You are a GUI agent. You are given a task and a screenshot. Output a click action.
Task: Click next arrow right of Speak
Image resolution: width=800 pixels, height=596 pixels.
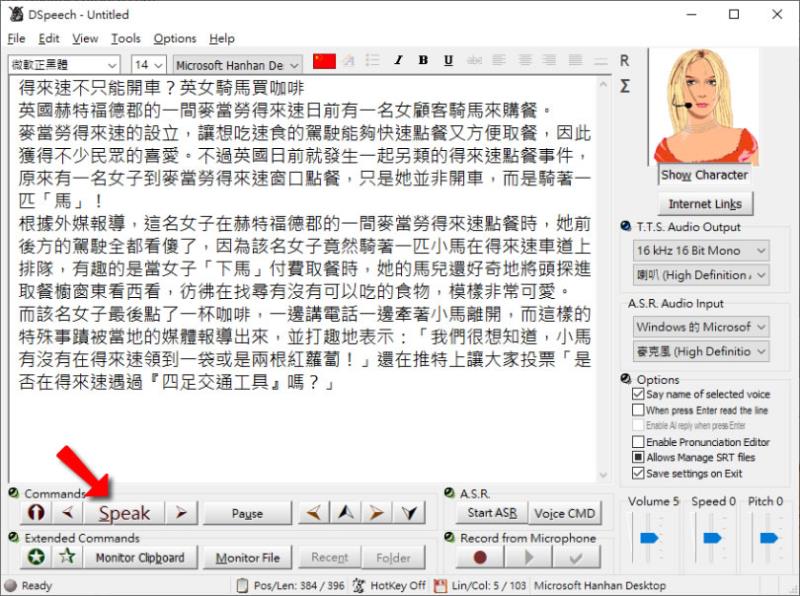[x=181, y=512]
